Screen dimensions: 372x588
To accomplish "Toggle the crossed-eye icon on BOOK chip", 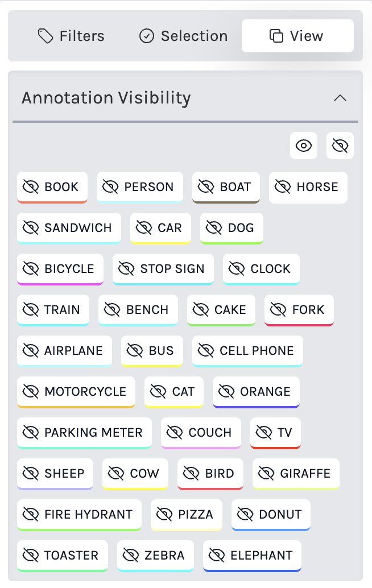I will click(31, 187).
